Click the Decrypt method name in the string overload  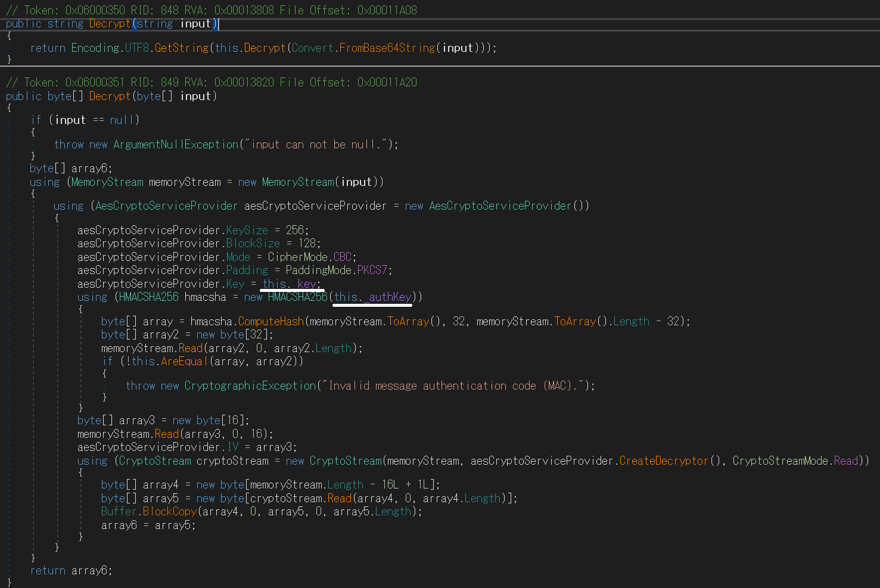pyautogui.click(x=110, y=23)
